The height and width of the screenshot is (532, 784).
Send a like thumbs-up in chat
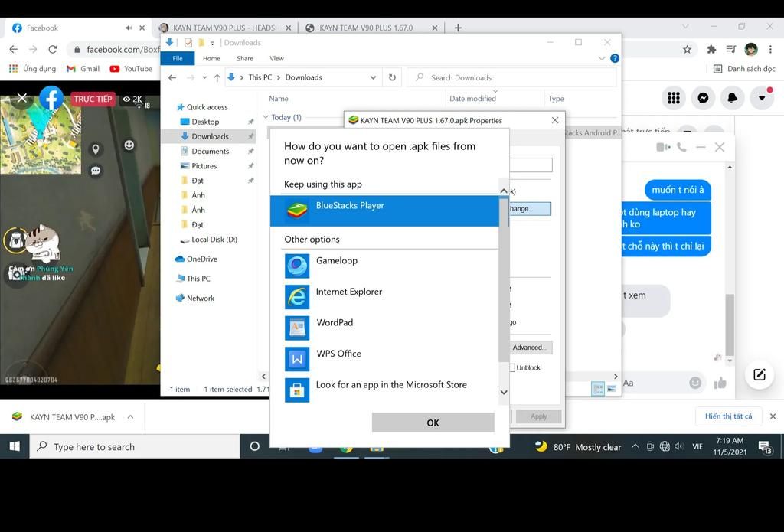coord(720,383)
